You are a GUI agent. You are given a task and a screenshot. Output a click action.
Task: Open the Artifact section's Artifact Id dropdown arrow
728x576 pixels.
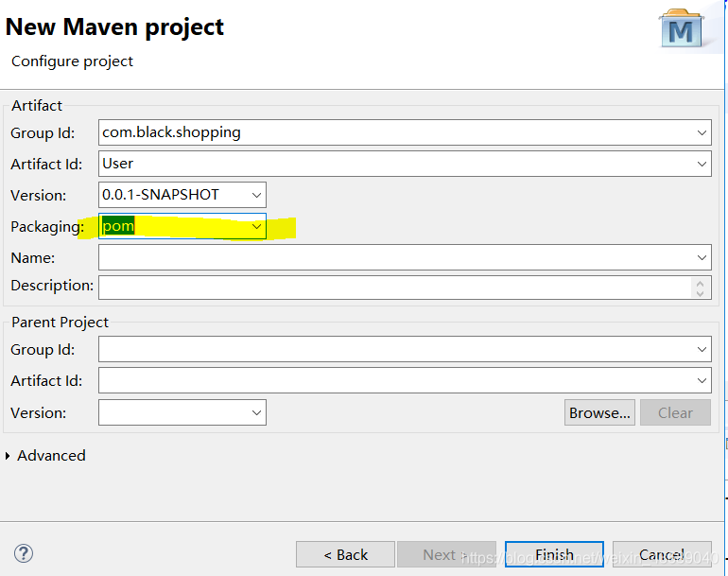pyautogui.click(x=702, y=164)
